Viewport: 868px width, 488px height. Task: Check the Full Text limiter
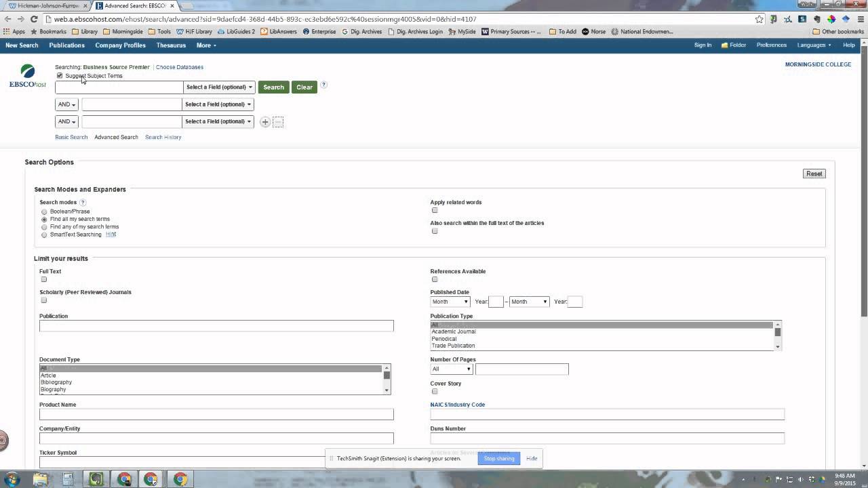[x=44, y=279]
